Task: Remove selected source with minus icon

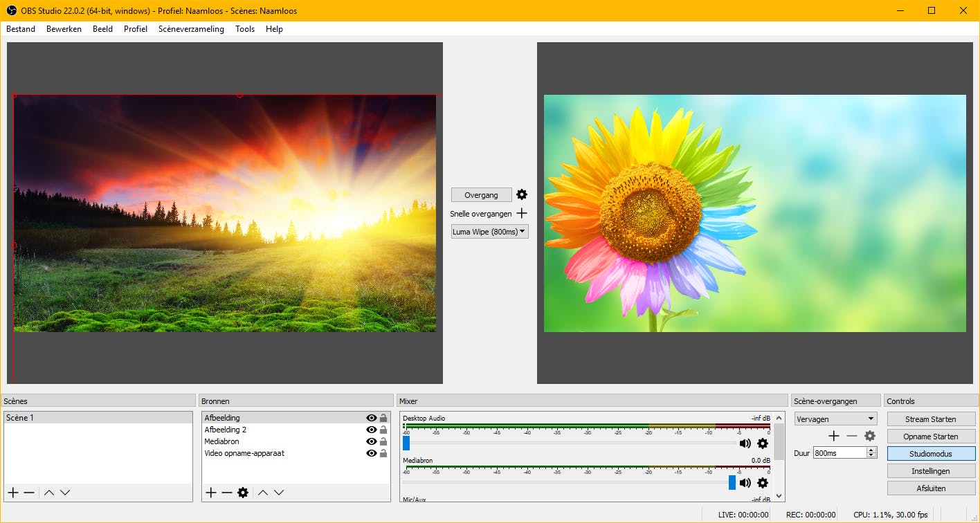Action: click(227, 493)
